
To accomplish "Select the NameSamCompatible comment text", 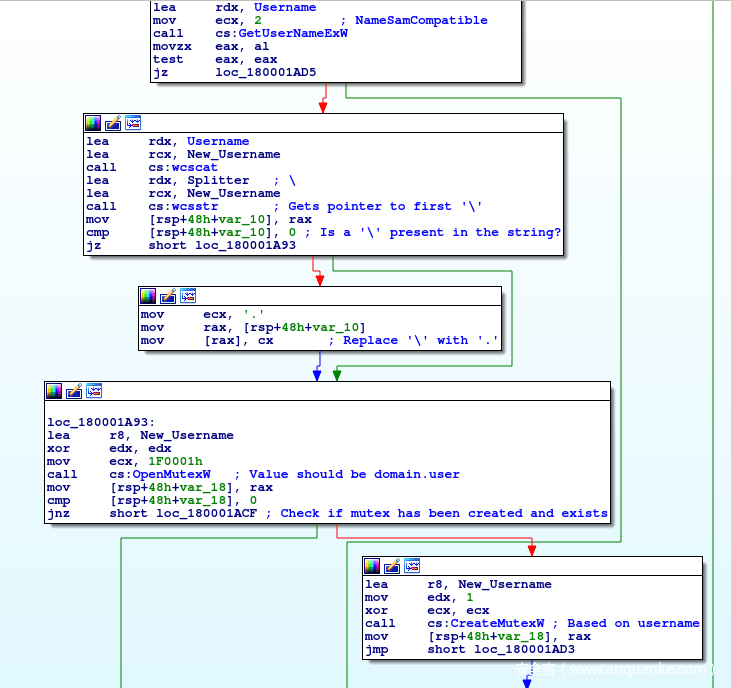I will click(421, 20).
